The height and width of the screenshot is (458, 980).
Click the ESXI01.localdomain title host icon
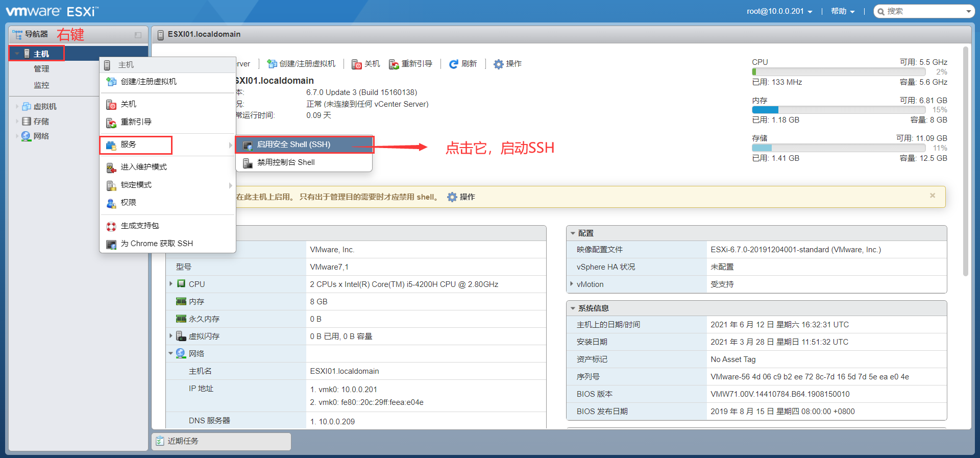(160, 35)
